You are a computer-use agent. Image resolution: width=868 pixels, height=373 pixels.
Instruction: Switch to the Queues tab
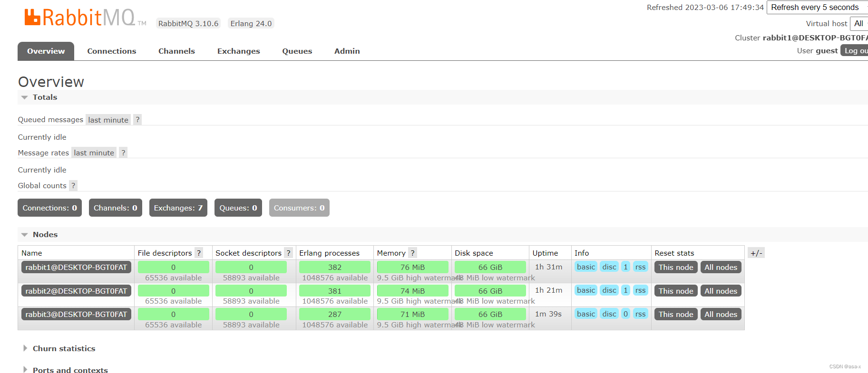(x=297, y=51)
